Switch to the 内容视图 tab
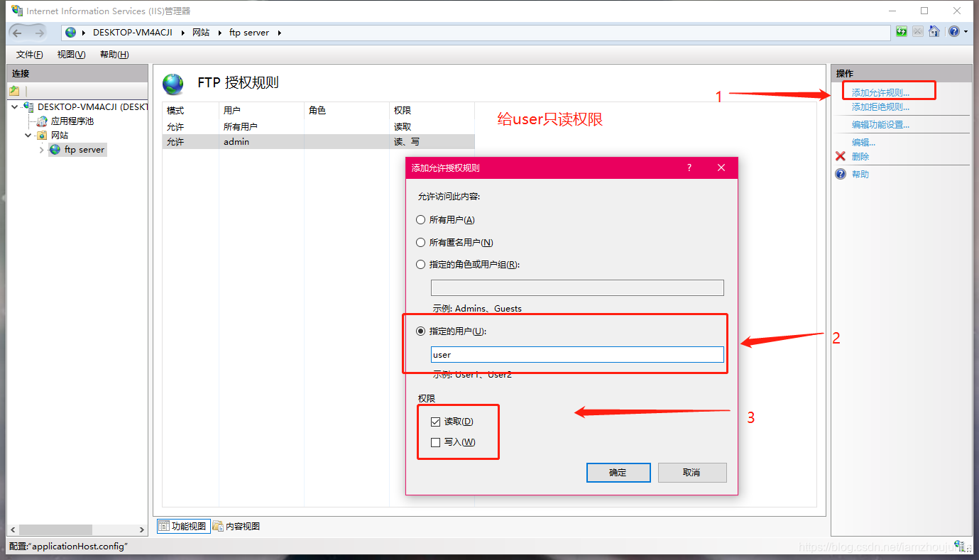 point(236,526)
